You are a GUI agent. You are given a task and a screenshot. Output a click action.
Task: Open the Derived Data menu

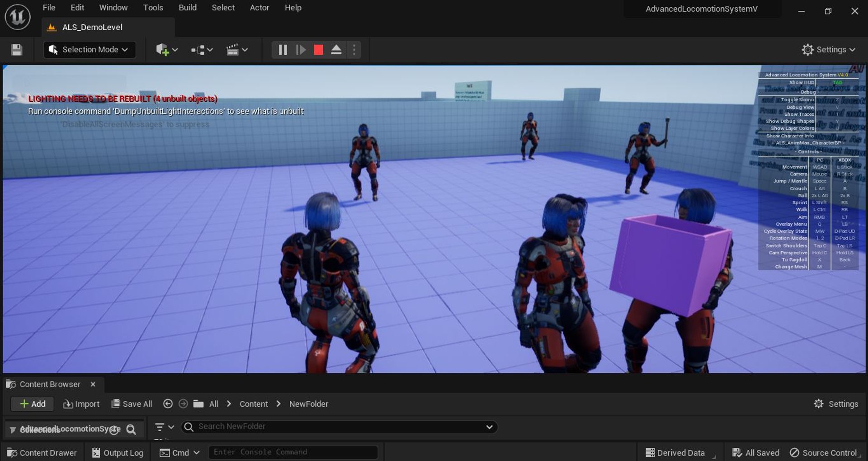pos(675,452)
